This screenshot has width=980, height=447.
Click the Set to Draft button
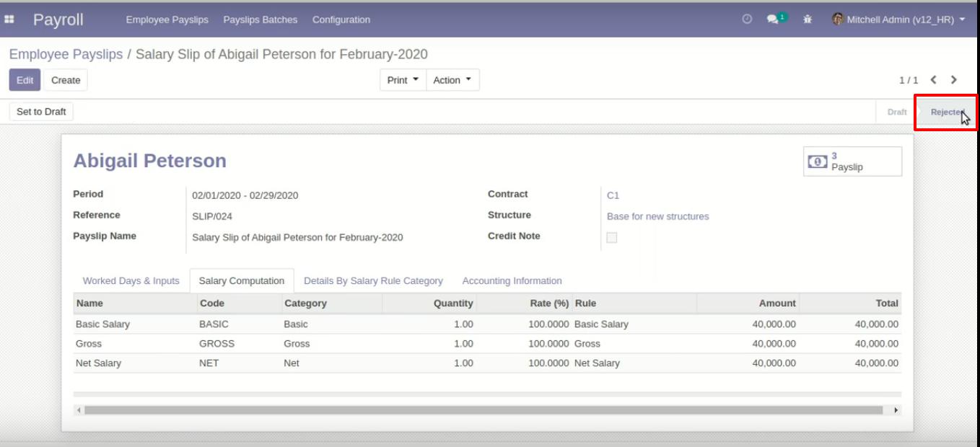pyautogui.click(x=41, y=112)
